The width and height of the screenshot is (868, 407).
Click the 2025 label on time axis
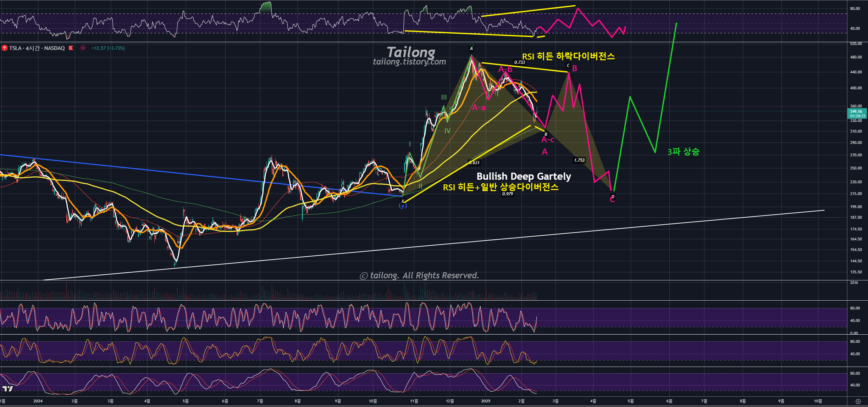486,401
